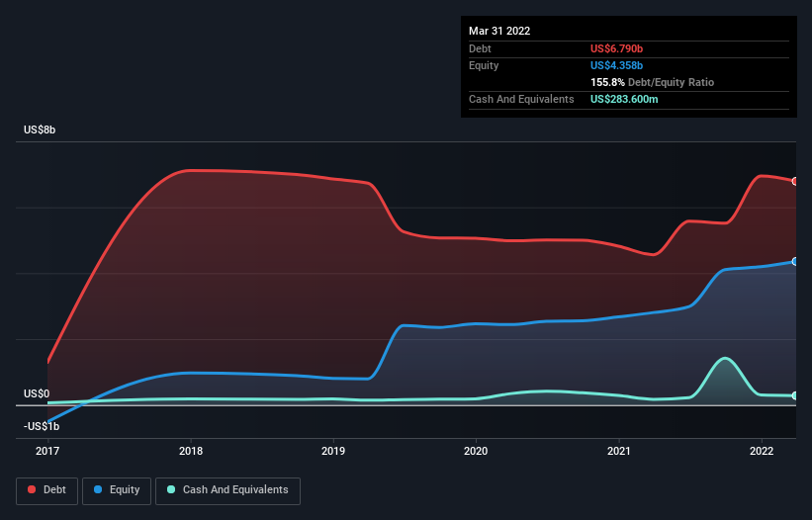The height and width of the screenshot is (520, 812).
Task: Click the 2022 x-axis label
Action: (762, 451)
